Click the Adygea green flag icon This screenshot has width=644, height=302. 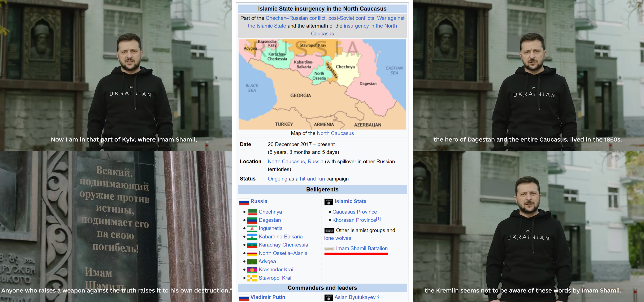252,262
